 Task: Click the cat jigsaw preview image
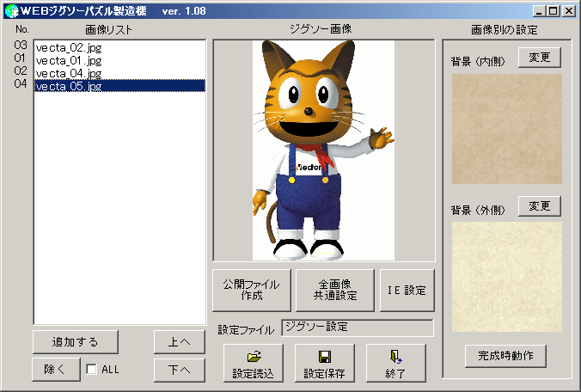(323, 150)
